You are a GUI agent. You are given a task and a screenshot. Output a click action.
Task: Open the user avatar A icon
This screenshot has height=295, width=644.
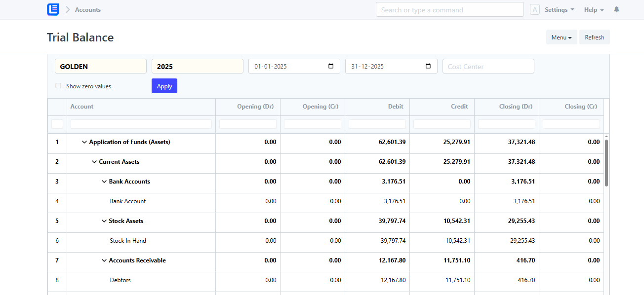(x=535, y=9)
